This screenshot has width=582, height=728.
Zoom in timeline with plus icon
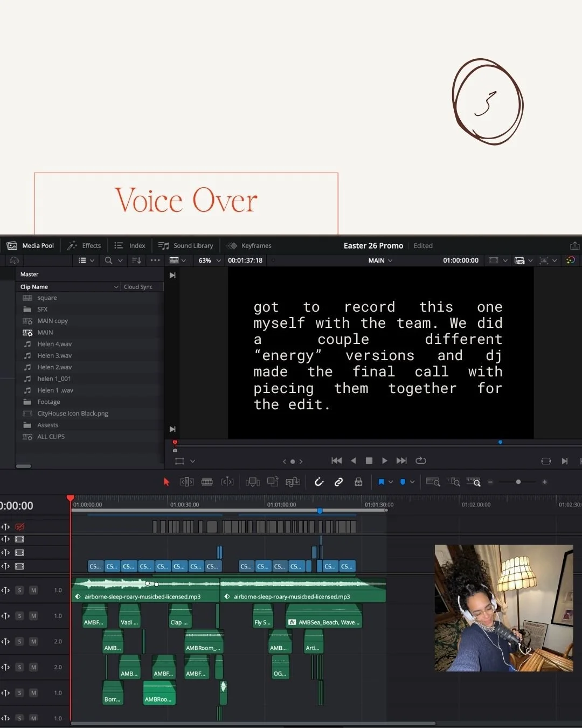[x=545, y=482]
